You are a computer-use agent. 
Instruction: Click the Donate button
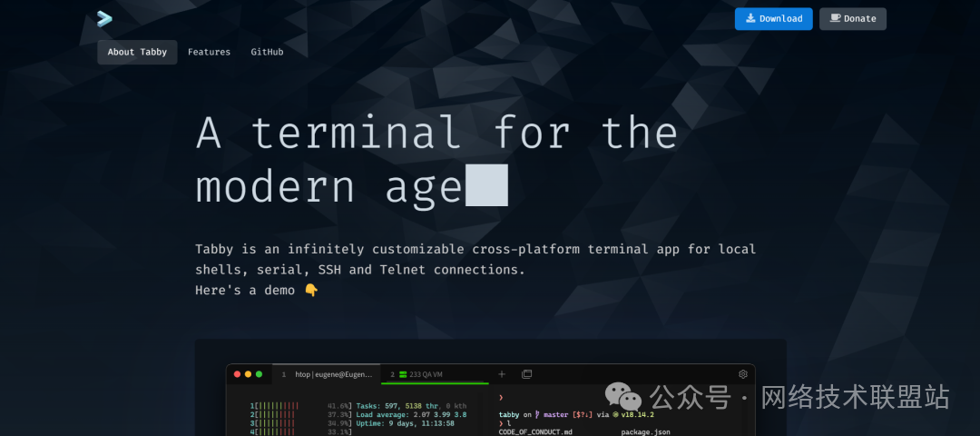click(x=853, y=19)
